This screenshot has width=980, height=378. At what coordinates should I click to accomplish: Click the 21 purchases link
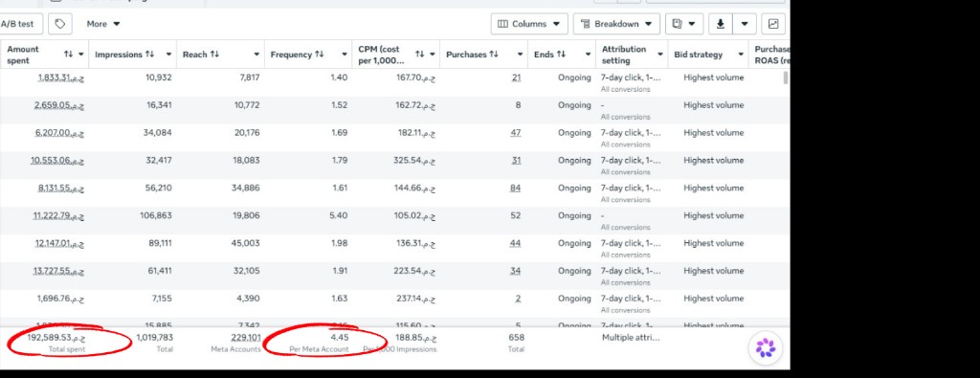(516, 78)
